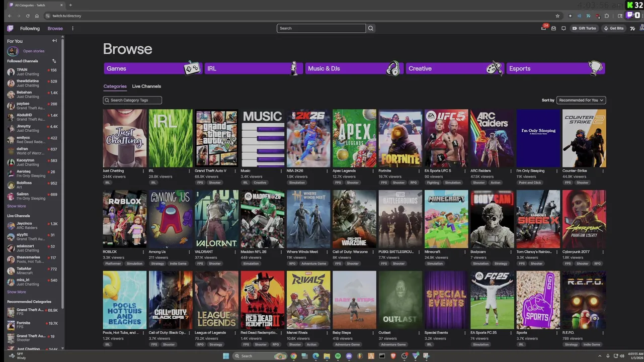Open the Creative category banner
Screen dimensions: 644x362
coord(455,68)
